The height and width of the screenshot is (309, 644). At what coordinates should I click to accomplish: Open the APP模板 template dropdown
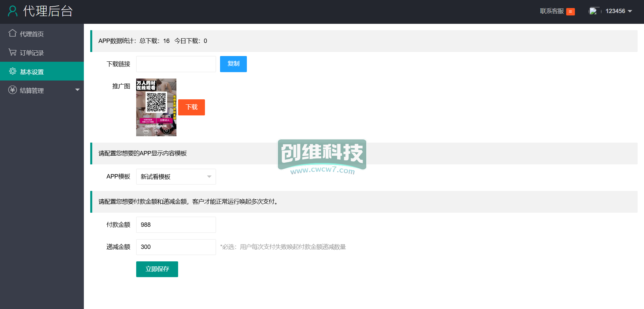176,176
